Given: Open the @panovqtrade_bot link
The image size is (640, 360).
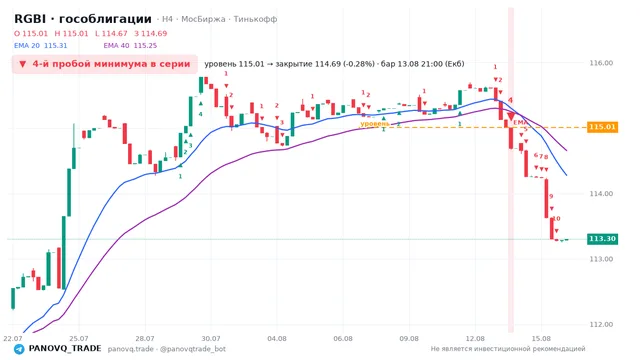Looking at the screenshot, I should coord(193,349).
